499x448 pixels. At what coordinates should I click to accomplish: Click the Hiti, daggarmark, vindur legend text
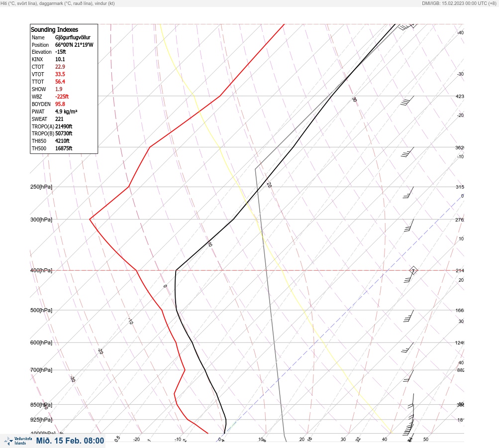(x=58, y=3)
